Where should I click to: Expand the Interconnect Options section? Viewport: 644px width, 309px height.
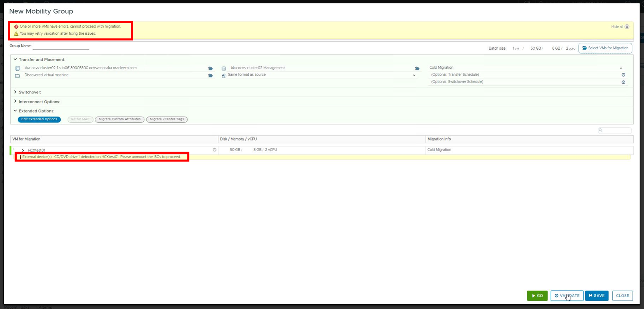point(15,102)
